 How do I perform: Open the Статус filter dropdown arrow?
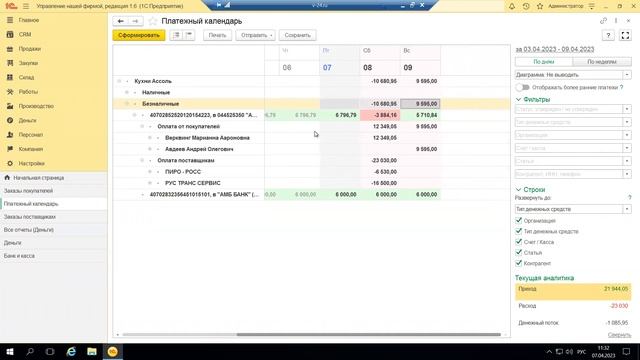click(x=627, y=109)
